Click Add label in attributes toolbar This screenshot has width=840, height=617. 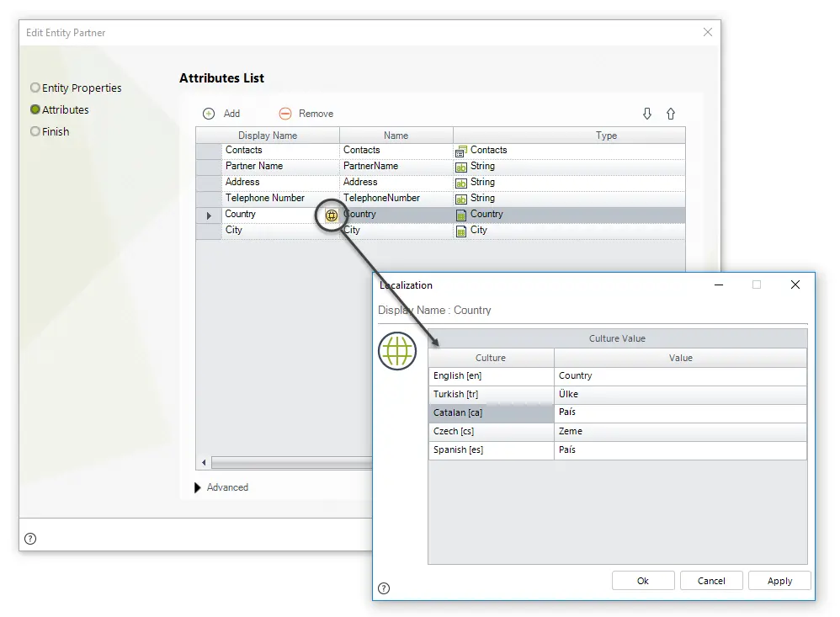[x=231, y=114]
